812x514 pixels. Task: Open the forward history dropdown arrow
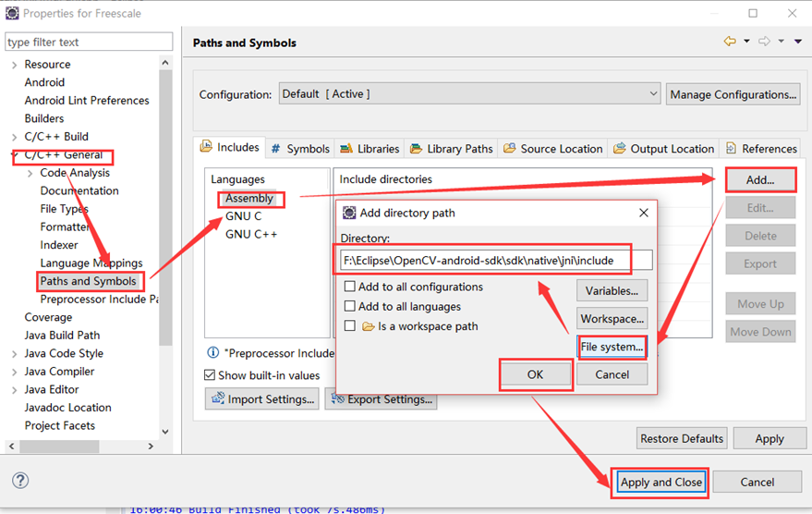point(781,42)
